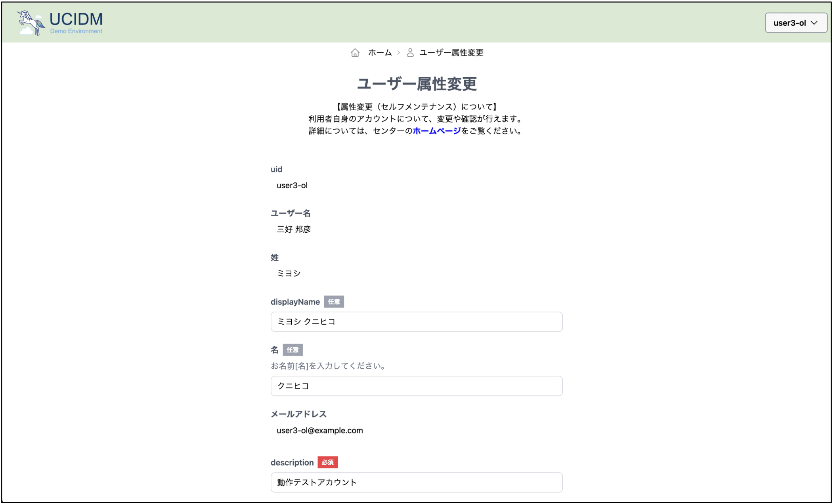This screenshot has width=833, height=504.
Task: Click the displayName field label
Action: pyautogui.click(x=295, y=302)
